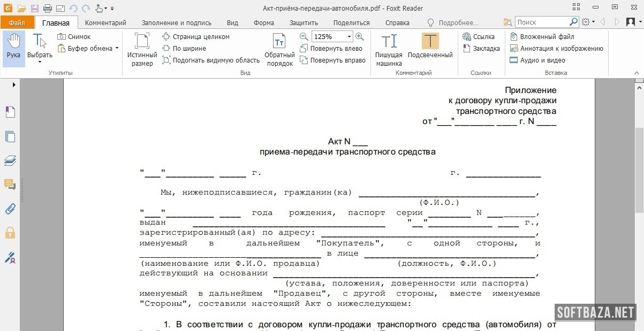Click Rotate Left (Повернуть влево) button

(x=332, y=49)
